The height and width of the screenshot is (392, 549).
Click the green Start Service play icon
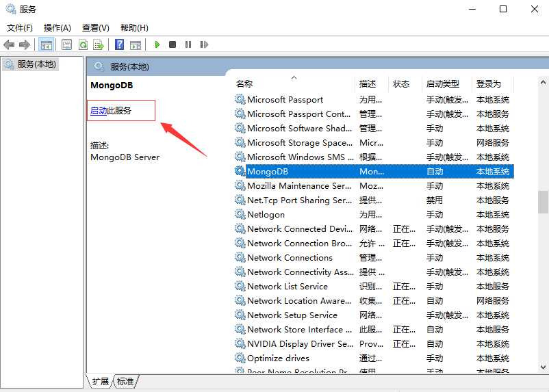(x=157, y=44)
